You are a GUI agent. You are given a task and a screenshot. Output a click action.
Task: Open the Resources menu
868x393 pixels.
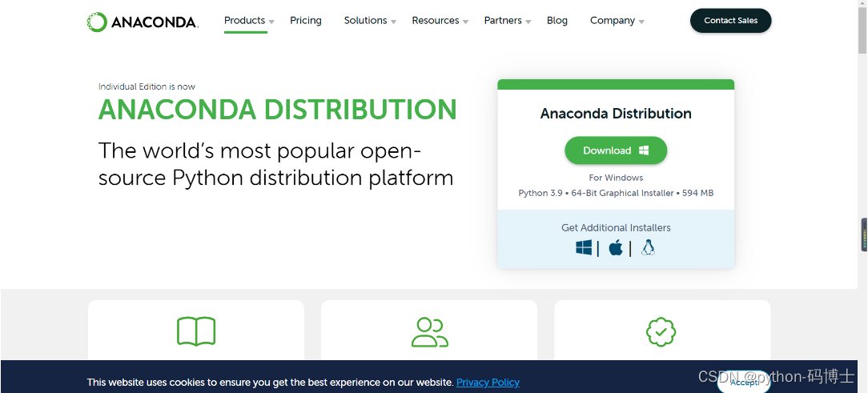point(435,21)
